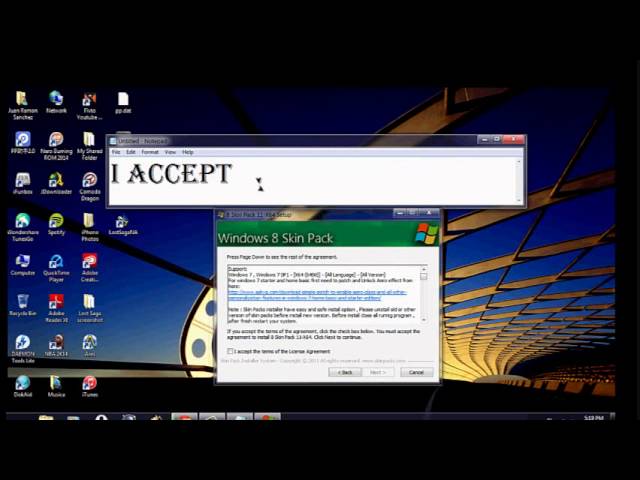
Task: Launch iFunbox desktop shortcut
Action: 22,183
